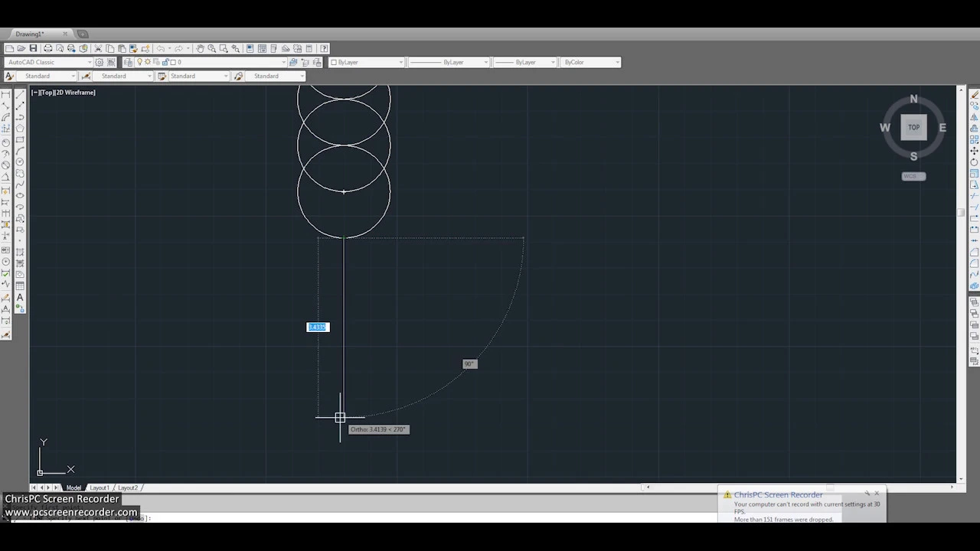Open the Properties palette icon
Image resolution: width=980 pixels, height=551 pixels.
click(250, 48)
